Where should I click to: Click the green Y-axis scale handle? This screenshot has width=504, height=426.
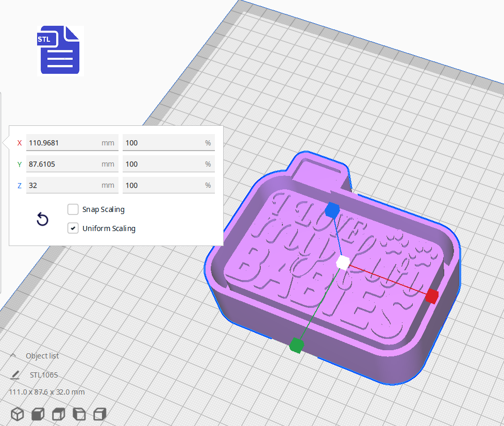point(296,345)
